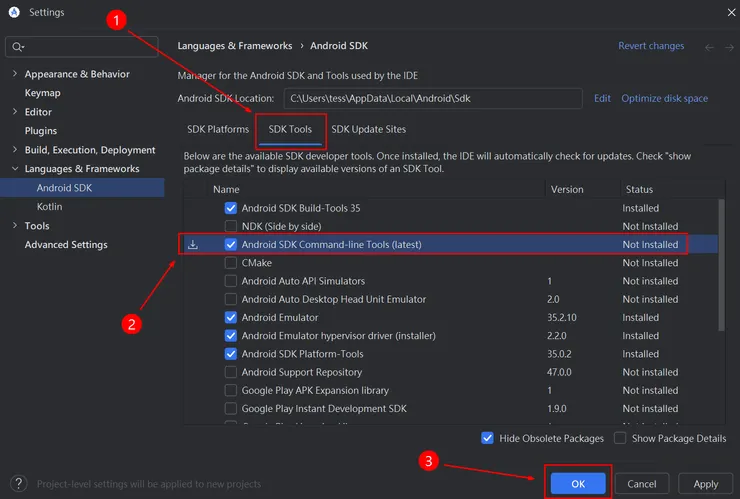Click the back navigation arrow
Image resolution: width=740 pixels, height=499 pixels.
709,47
